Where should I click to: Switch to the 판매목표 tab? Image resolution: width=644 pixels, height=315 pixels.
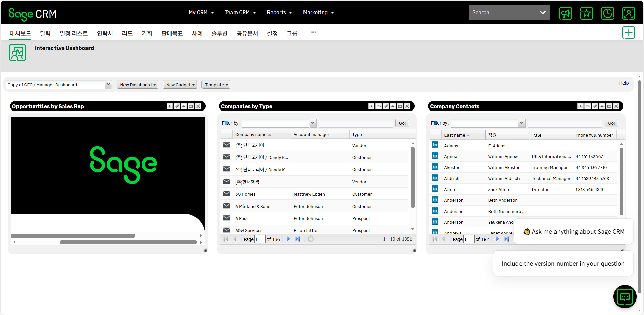172,33
